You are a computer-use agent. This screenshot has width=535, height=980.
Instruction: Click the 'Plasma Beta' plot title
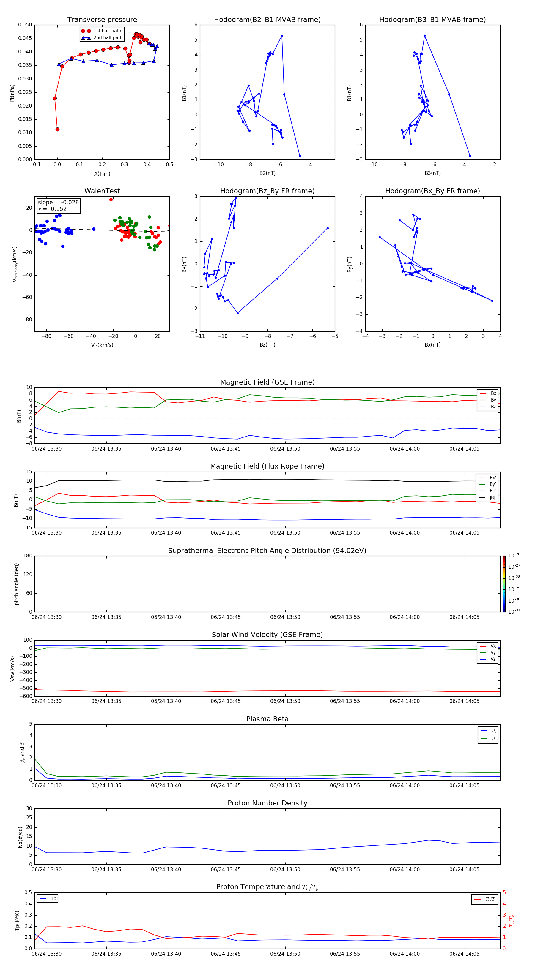pos(267,719)
